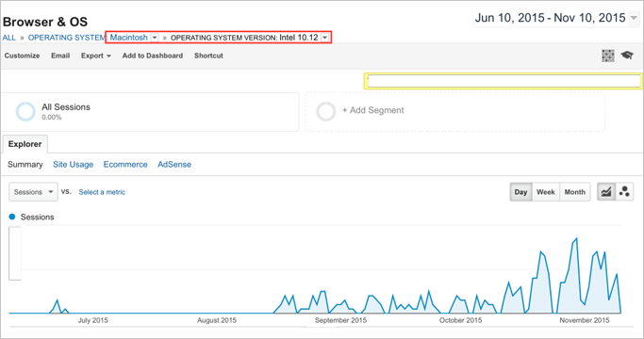Image resolution: width=644 pixels, height=339 pixels.
Task: Open the QR code icon in the toolbar
Action: click(608, 56)
